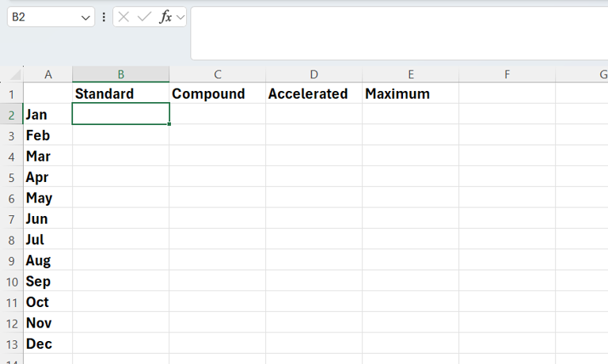Select column A header
This screenshot has height=364, width=608.
tap(48, 74)
